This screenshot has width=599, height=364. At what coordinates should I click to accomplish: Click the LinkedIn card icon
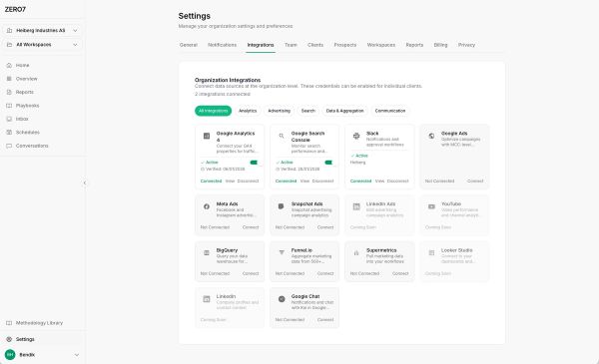click(x=207, y=299)
